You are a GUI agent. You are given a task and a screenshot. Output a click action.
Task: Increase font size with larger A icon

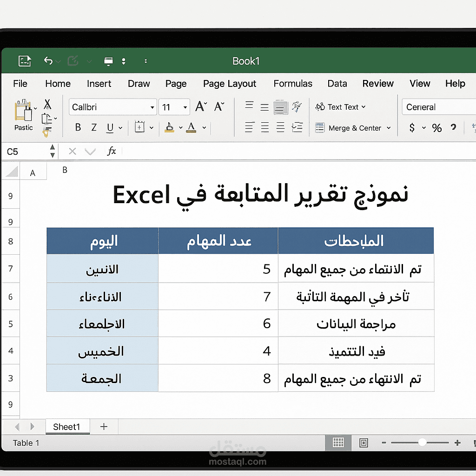[201, 106]
